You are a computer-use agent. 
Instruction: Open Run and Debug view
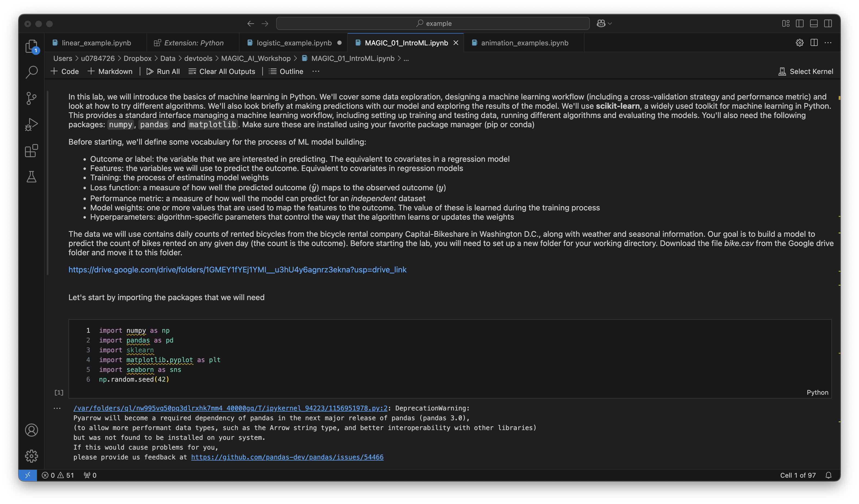pos(31,125)
